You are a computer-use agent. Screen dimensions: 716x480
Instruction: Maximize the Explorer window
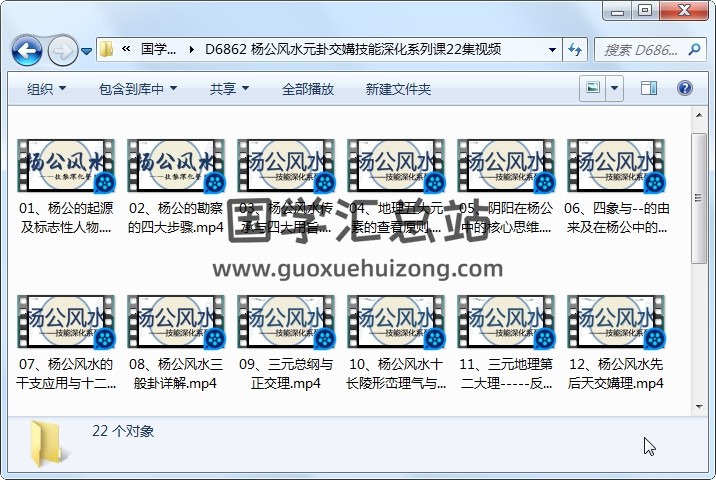pos(645,11)
